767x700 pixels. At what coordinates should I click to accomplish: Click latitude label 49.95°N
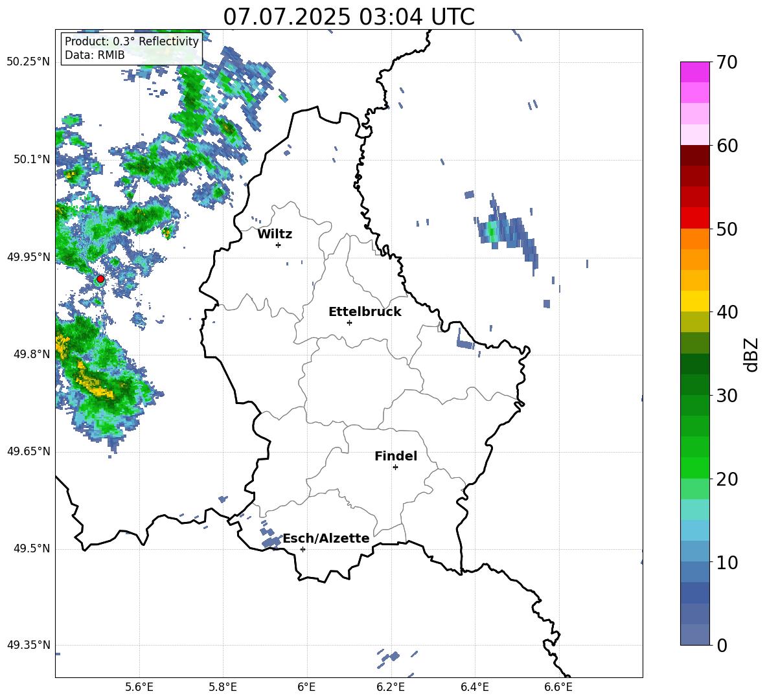(29, 257)
